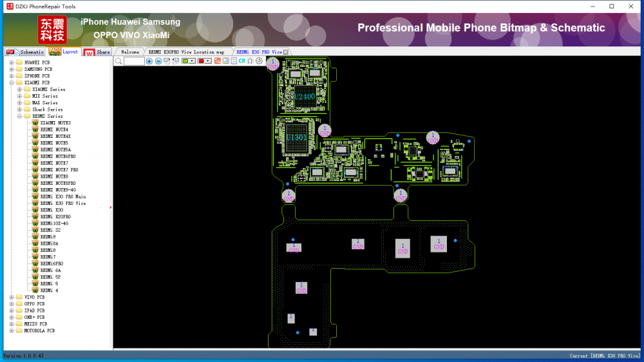Viewport: 644px width, 362px height.
Task: Open REDMI K30 PRO Main board
Action: click(62, 196)
